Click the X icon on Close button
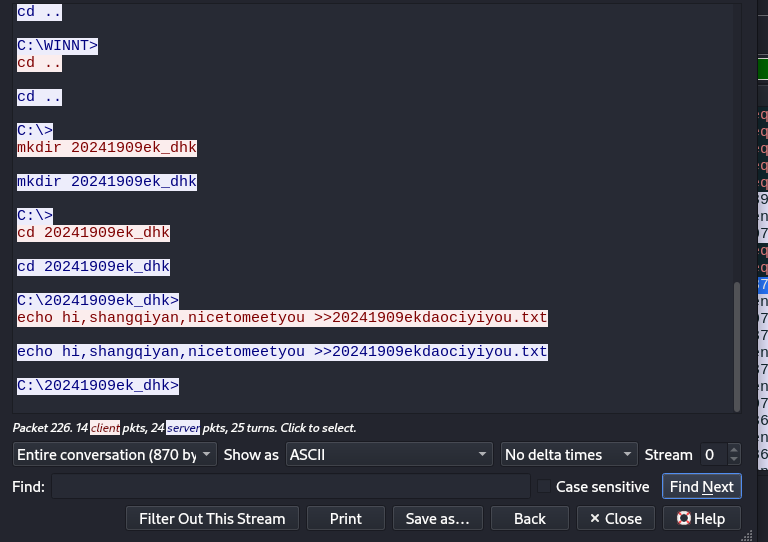The height and width of the screenshot is (542, 768). click(x=595, y=518)
